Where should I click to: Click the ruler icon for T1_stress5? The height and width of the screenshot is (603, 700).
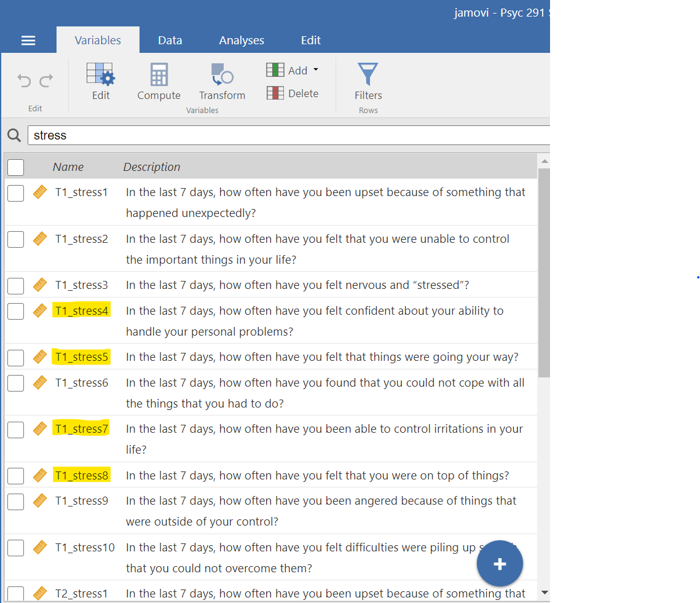[40, 357]
